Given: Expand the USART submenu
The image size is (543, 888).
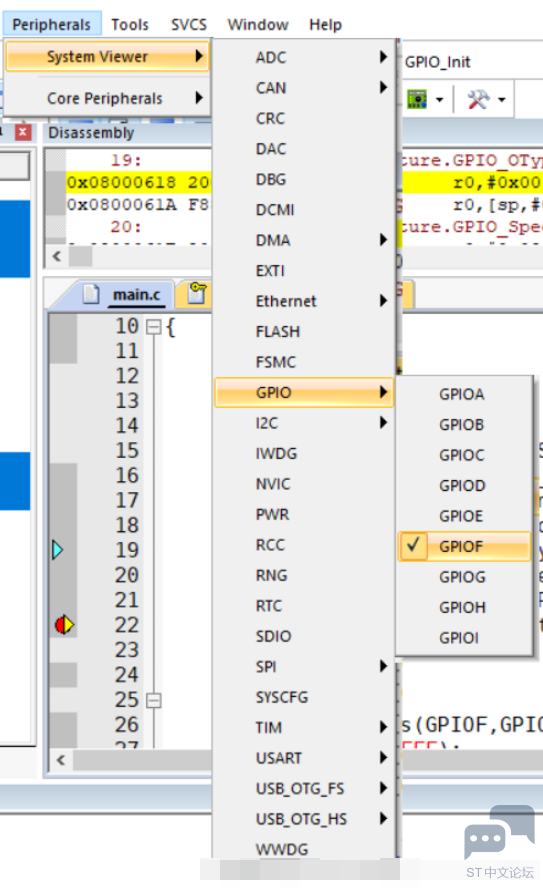Looking at the screenshot, I should (x=304, y=758).
